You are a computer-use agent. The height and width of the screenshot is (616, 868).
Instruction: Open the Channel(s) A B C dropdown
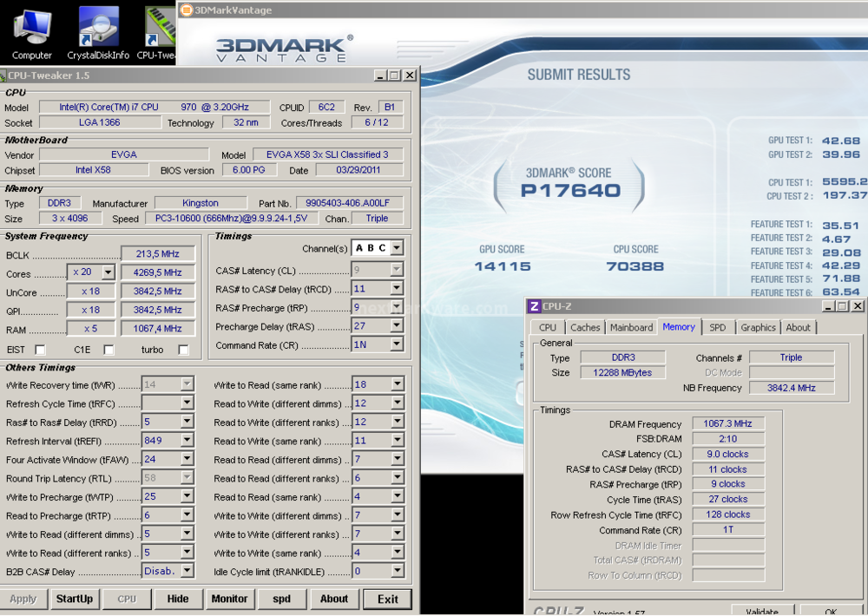[x=397, y=248]
